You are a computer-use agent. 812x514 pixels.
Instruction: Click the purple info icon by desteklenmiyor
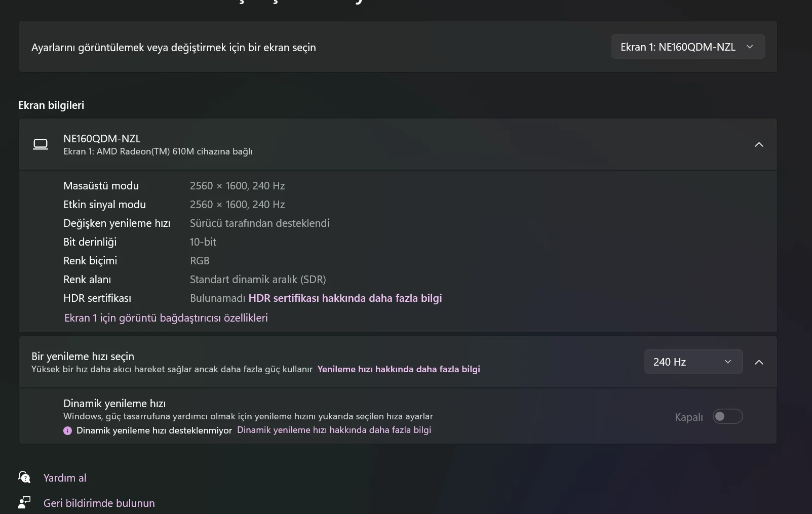pyautogui.click(x=67, y=430)
